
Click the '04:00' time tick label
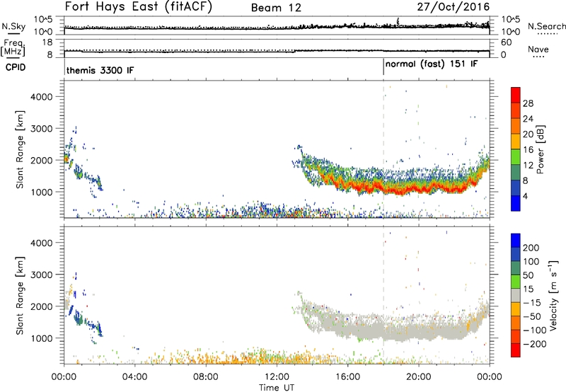click(x=134, y=376)
